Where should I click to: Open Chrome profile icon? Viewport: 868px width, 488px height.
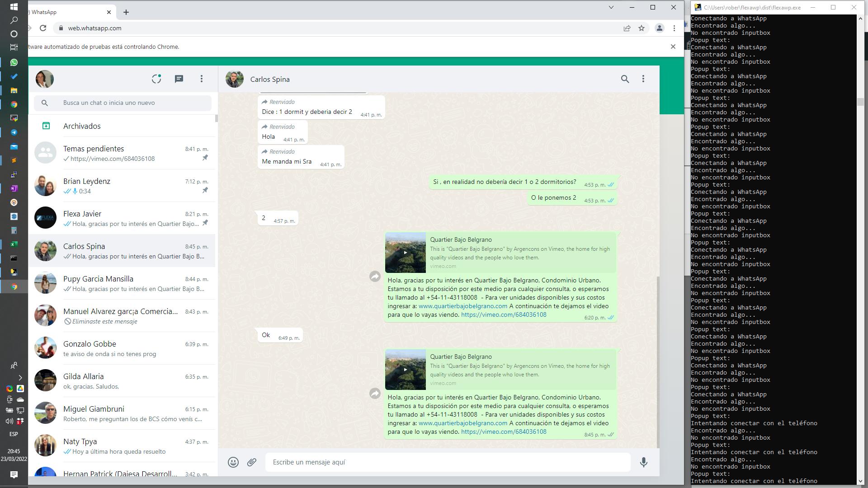(660, 28)
